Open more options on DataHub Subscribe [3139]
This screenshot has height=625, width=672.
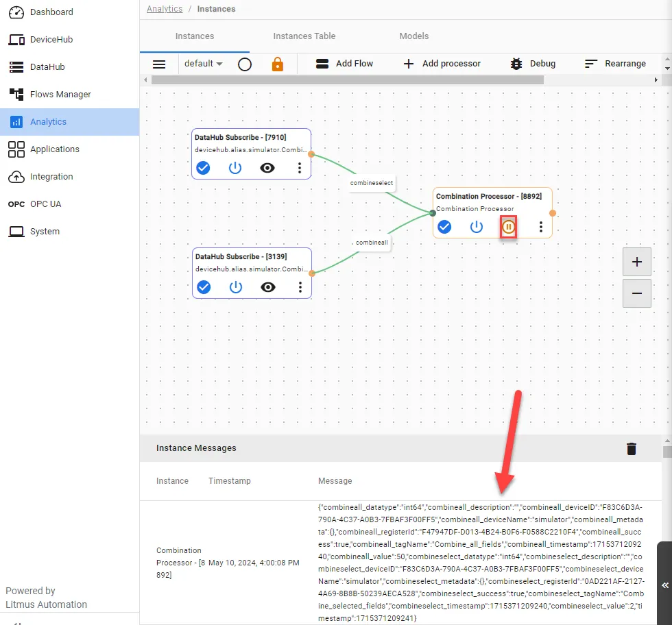click(300, 287)
